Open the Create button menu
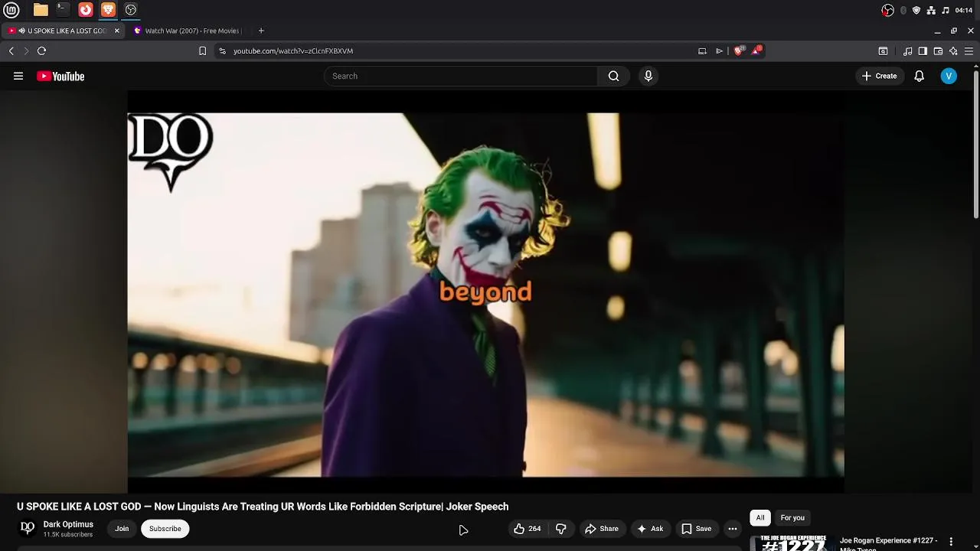 879,76
